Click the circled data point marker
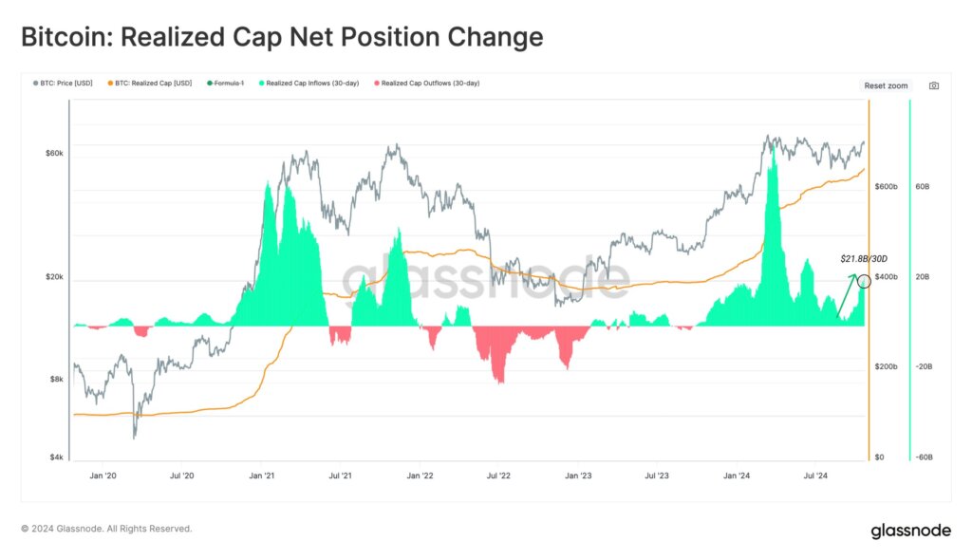This screenshot has width=972, height=560. pyautogui.click(x=865, y=281)
